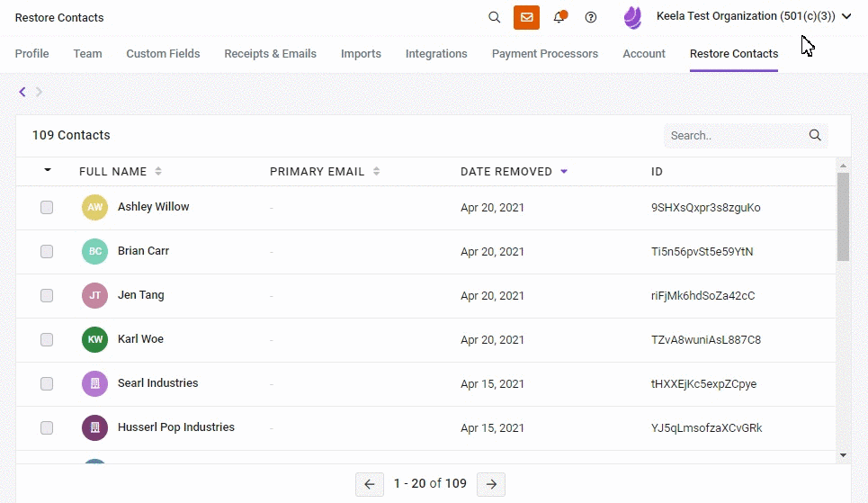View notifications via the bell icon

click(559, 17)
